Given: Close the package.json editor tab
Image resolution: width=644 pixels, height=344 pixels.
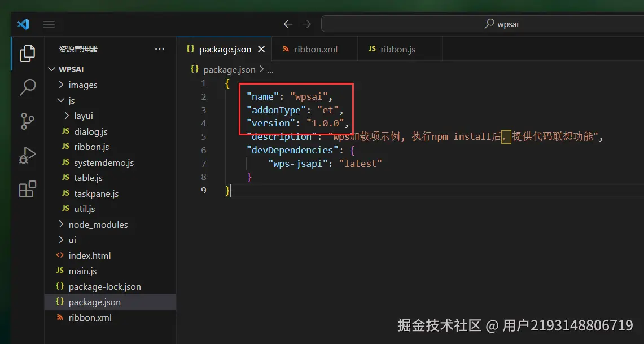Looking at the screenshot, I should click(261, 49).
